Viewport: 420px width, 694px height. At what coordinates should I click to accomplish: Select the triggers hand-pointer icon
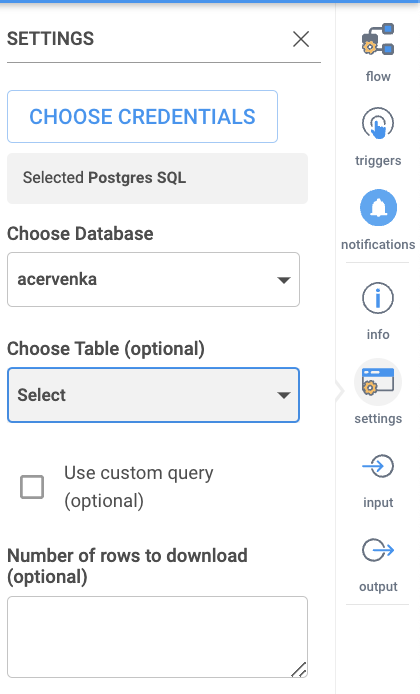pos(378,123)
